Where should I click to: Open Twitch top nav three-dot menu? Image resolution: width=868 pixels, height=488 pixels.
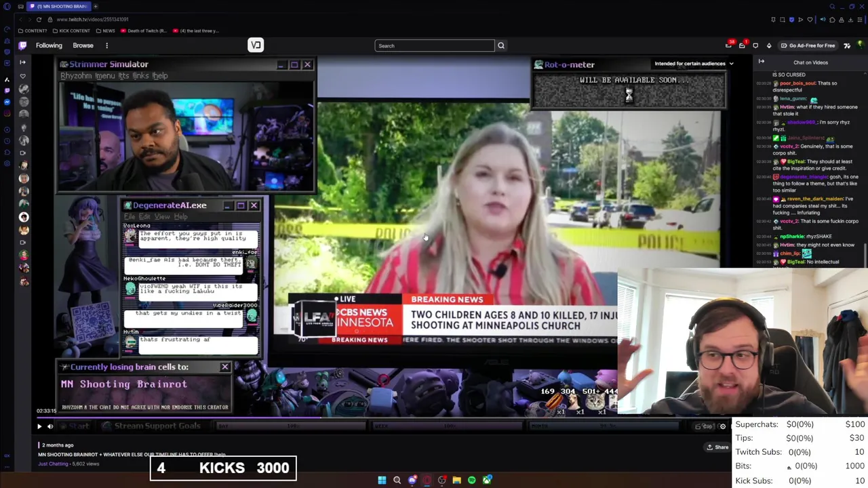tap(106, 45)
